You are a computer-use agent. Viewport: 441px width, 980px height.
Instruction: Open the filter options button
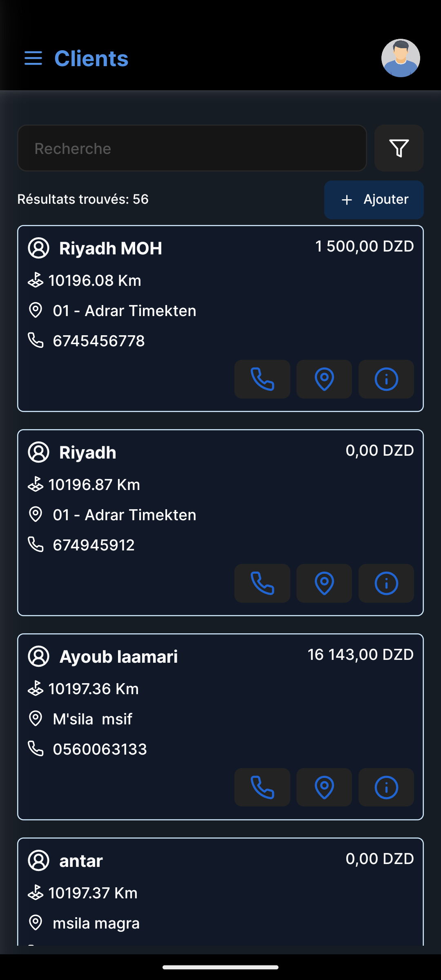[399, 148]
